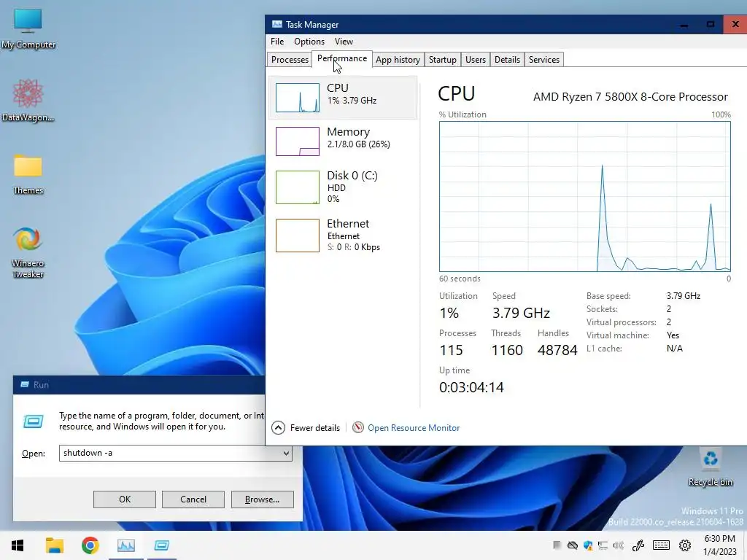Switch to the Services tab
Viewport: 747px width, 560px height.
pyautogui.click(x=544, y=60)
